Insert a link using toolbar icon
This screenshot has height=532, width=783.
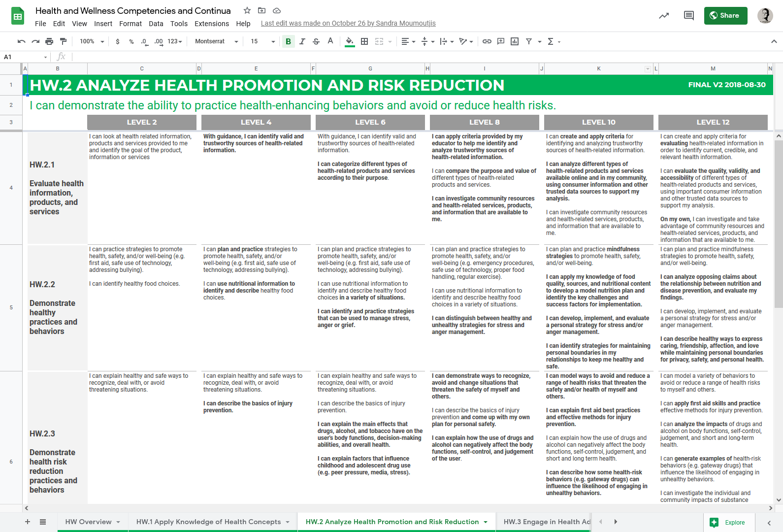[487, 41]
